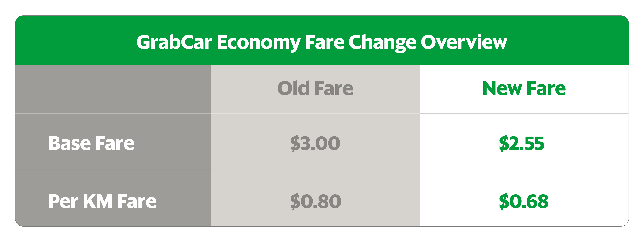The image size is (644, 242).
Task: Click the new base fare value $2.55
Action: tap(522, 143)
